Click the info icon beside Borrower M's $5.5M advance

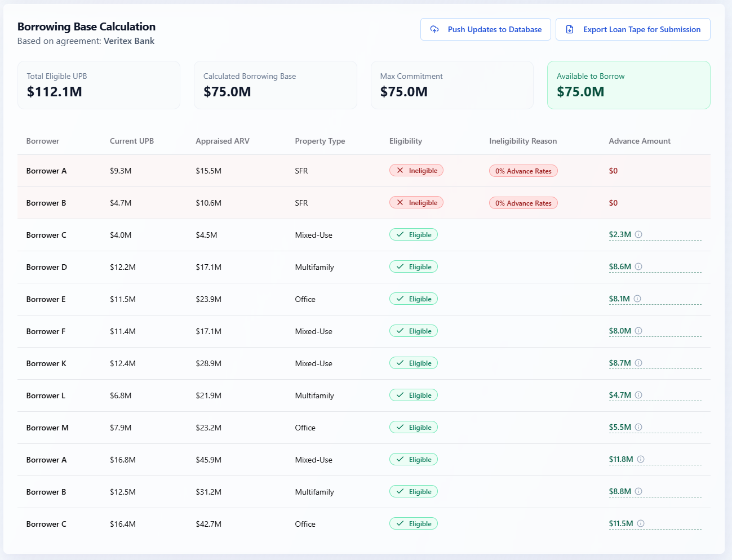pyautogui.click(x=637, y=427)
